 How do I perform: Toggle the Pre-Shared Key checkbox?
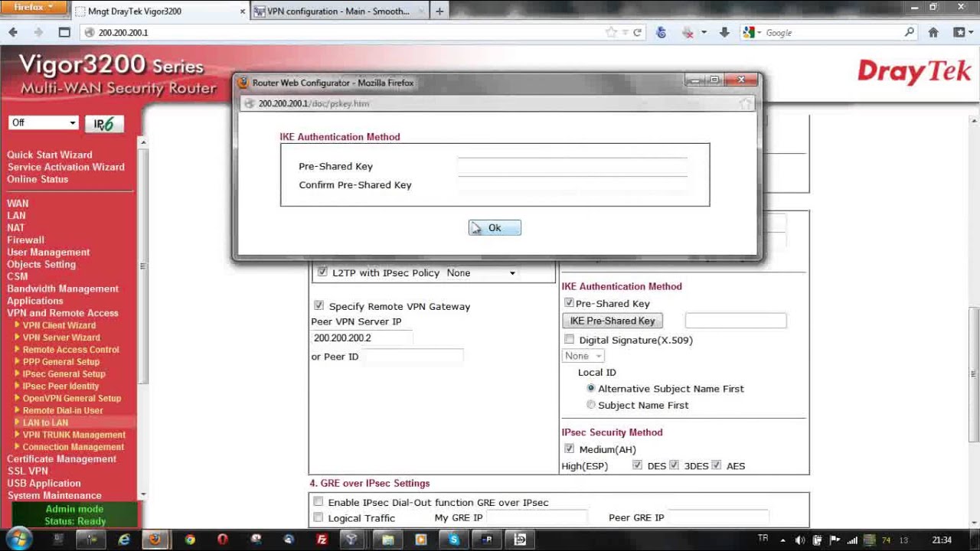click(x=569, y=303)
